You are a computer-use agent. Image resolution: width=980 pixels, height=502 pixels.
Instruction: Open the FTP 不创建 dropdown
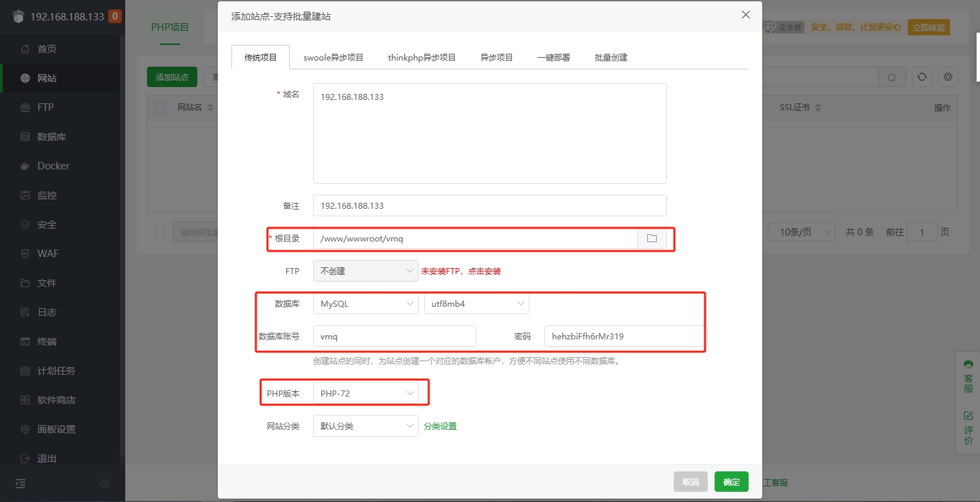(x=365, y=270)
